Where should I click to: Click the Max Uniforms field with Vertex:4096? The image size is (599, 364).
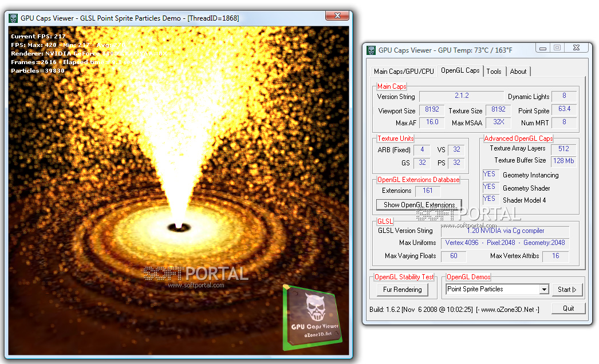(x=505, y=243)
